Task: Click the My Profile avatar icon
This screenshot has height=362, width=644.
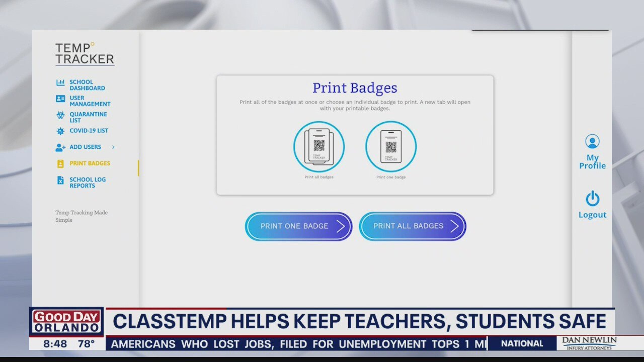Action: pos(592,142)
